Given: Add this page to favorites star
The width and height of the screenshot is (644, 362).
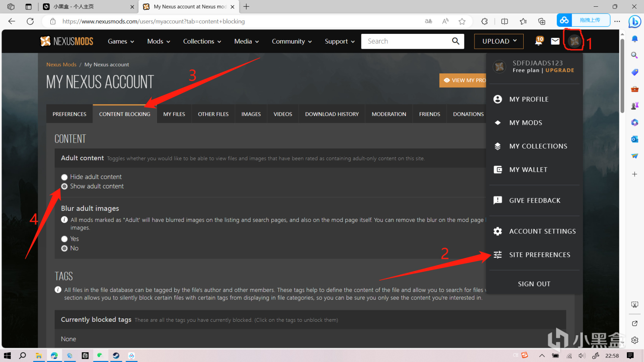Looking at the screenshot, I should [462, 21].
